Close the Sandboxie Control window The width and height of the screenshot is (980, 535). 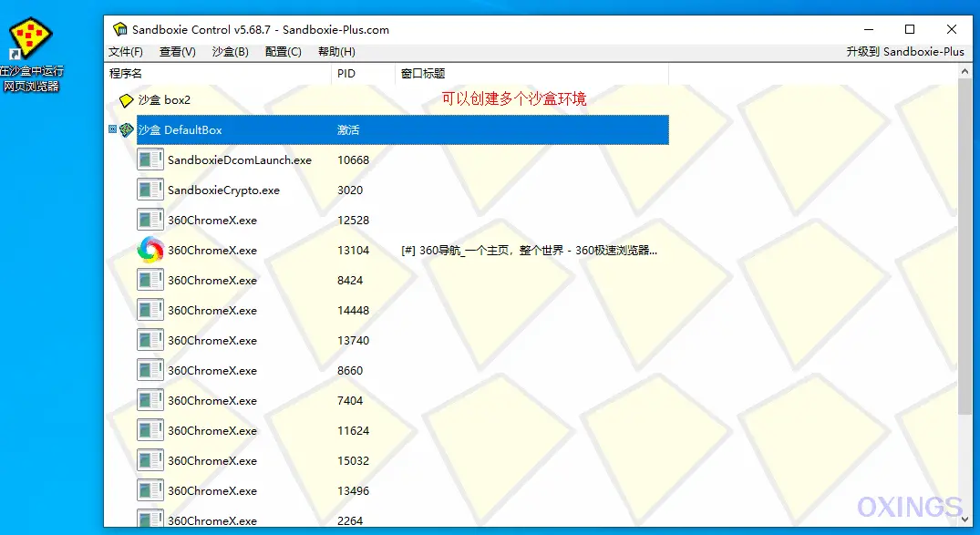point(951,29)
